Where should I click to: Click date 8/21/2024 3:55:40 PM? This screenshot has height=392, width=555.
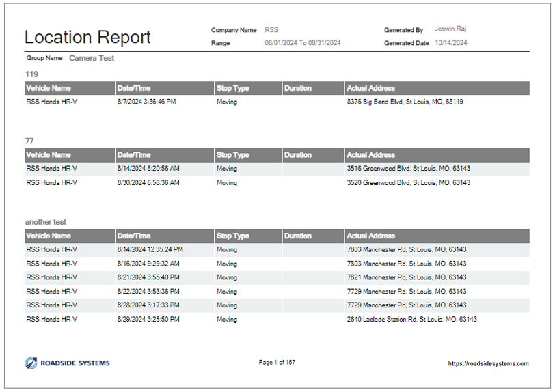[148, 277]
